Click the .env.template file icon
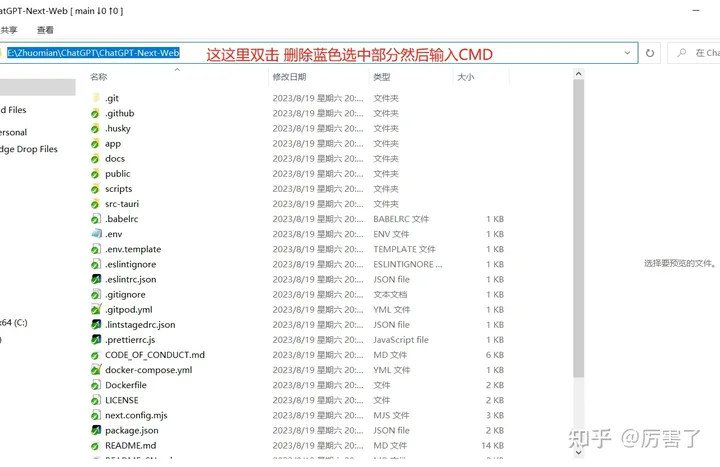The image size is (720, 467). coord(96,249)
